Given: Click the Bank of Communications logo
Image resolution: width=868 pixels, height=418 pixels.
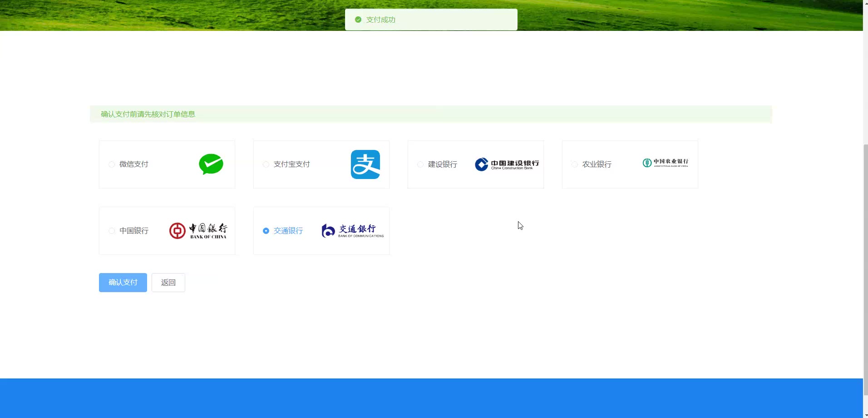Looking at the screenshot, I should click(x=353, y=231).
